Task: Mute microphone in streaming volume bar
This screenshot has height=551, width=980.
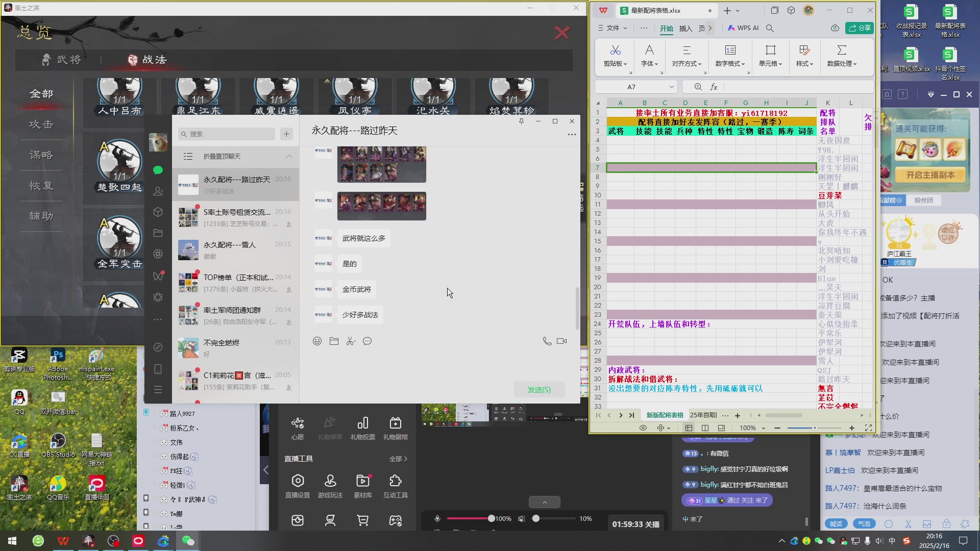Action: click(x=437, y=518)
